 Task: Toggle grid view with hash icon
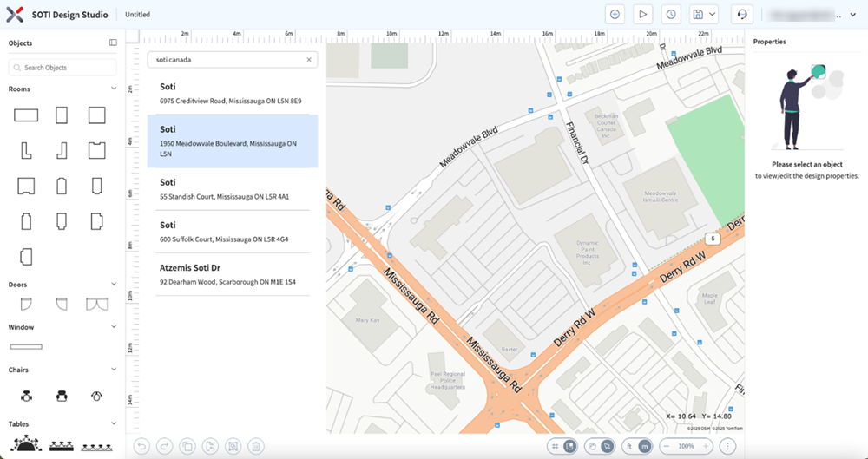[x=556, y=446]
